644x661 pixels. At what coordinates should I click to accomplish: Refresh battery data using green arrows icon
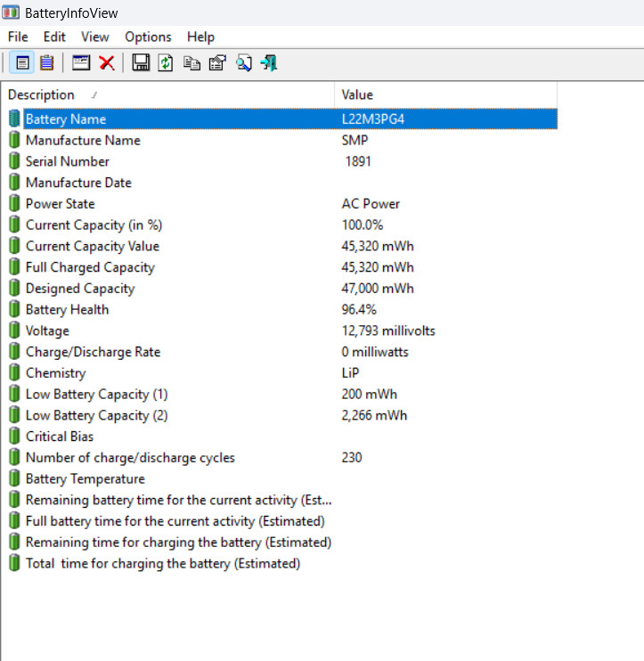[166, 63]
